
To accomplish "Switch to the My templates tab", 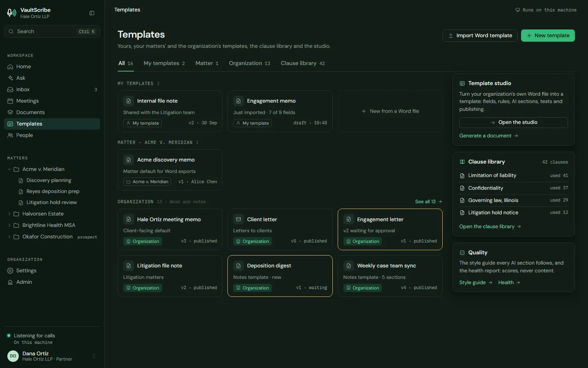I will pyautogui.click(x=164, y=63).
